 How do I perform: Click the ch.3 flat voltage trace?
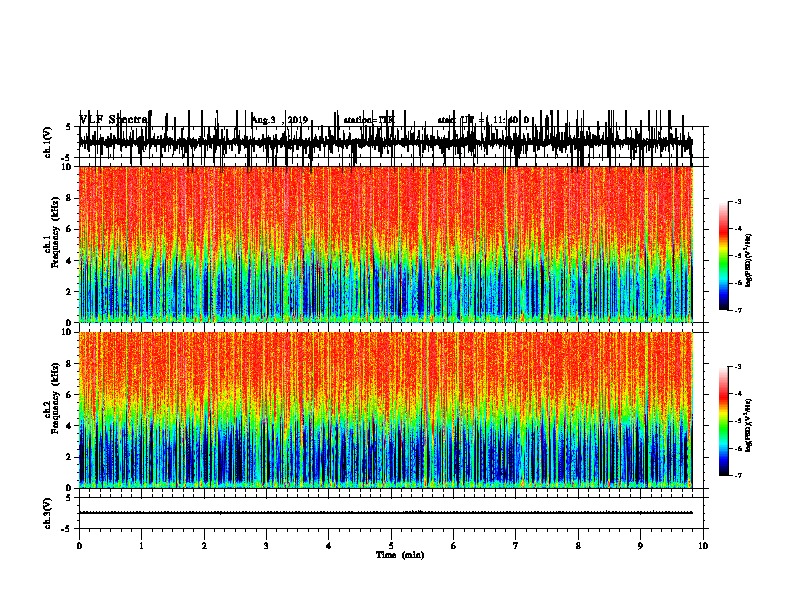(x=386, y=513)
